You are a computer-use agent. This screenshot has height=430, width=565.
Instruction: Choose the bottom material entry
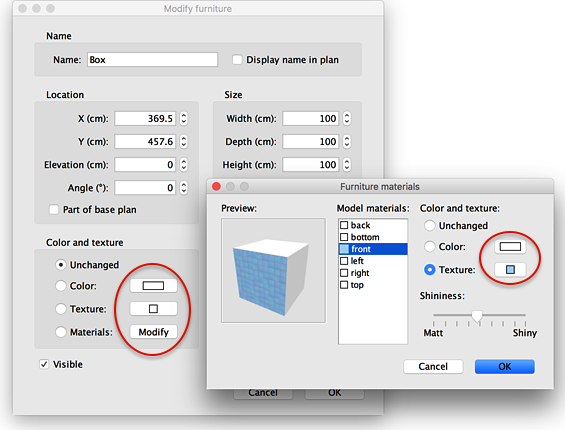click(373, 237)
